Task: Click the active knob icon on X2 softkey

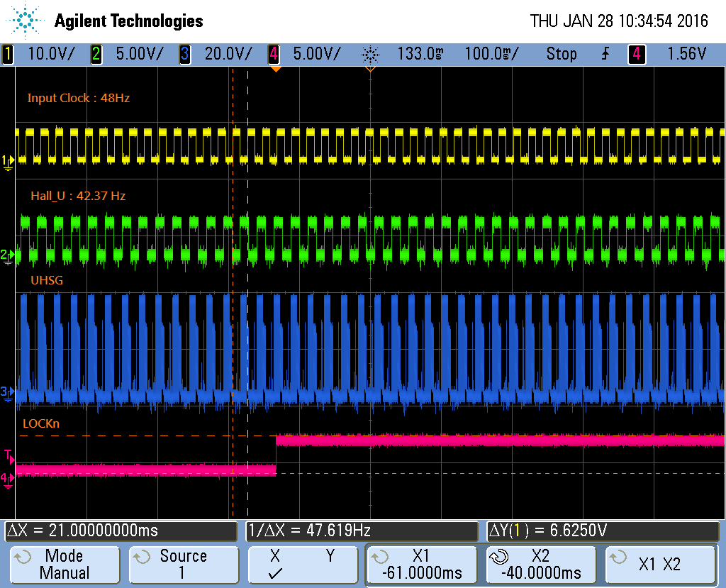Action: point(499,557)
